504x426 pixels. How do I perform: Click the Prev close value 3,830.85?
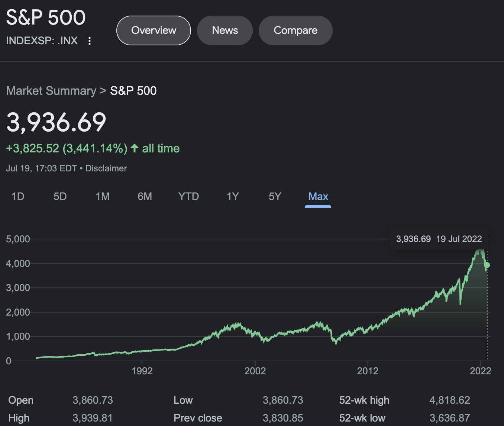click(283, 418)
